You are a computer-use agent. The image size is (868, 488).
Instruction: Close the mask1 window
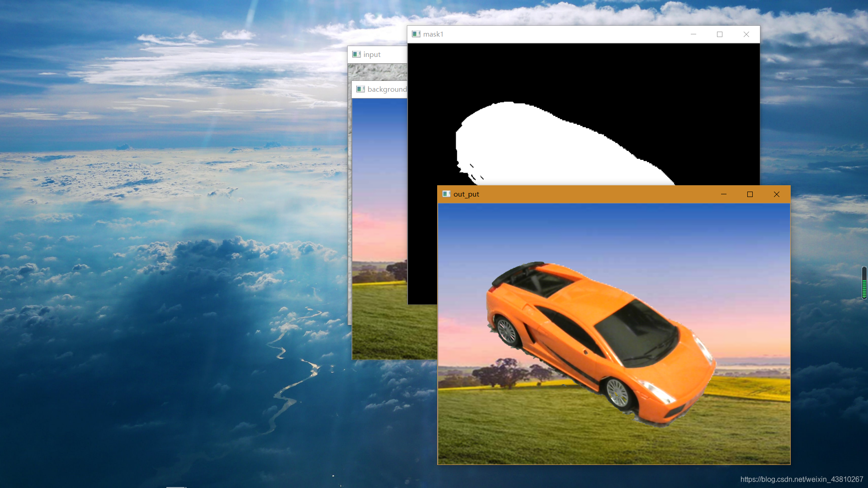click(746, 34)
